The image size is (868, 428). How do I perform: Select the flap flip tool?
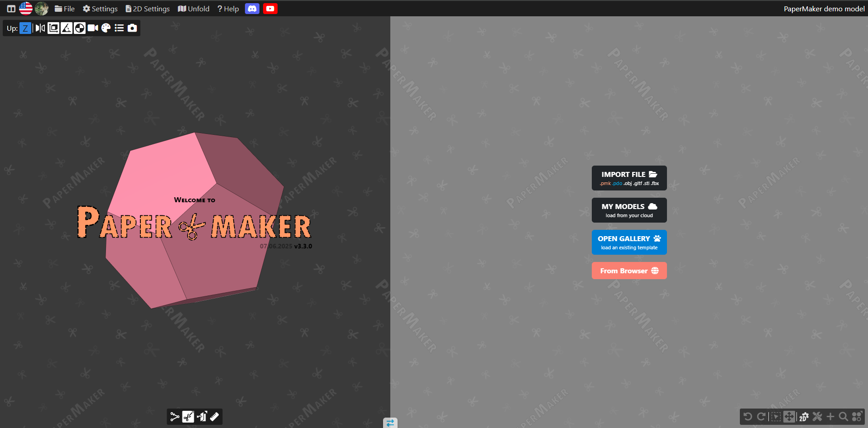pyautogui.click(x=201, y=417)
